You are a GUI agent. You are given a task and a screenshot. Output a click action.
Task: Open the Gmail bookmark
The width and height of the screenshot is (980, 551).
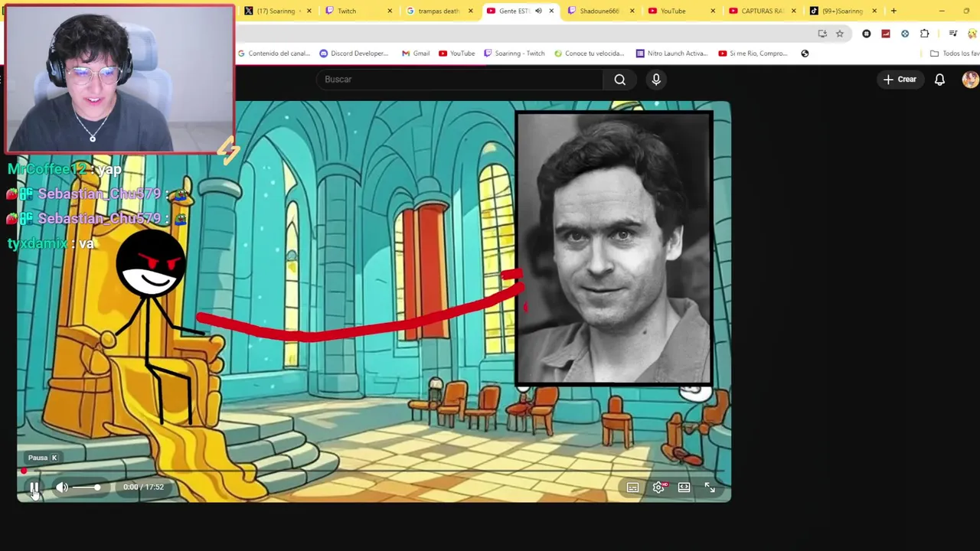416,54
